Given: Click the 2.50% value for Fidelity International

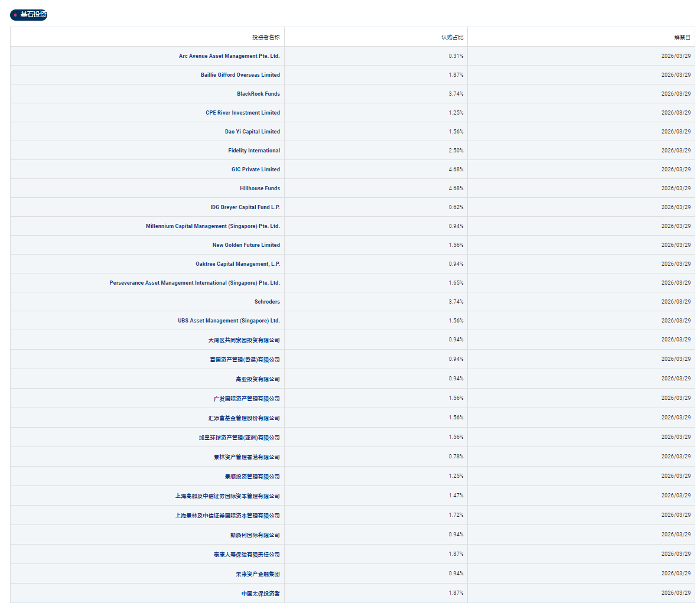Looking at the screenshot, I should tap(456, 151).
